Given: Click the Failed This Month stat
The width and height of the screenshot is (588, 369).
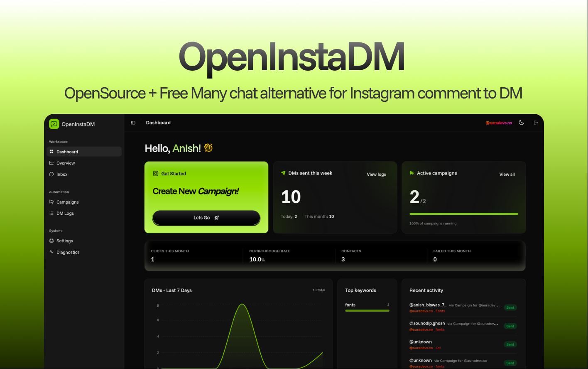Looking at the screenshot, I should pyautogui.click(x=452, y=256).
